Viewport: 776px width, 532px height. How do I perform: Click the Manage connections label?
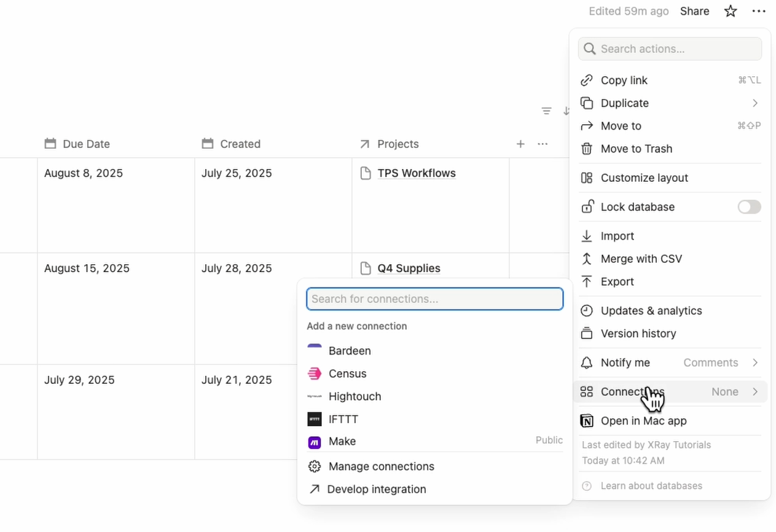click(x=382, y=466)
